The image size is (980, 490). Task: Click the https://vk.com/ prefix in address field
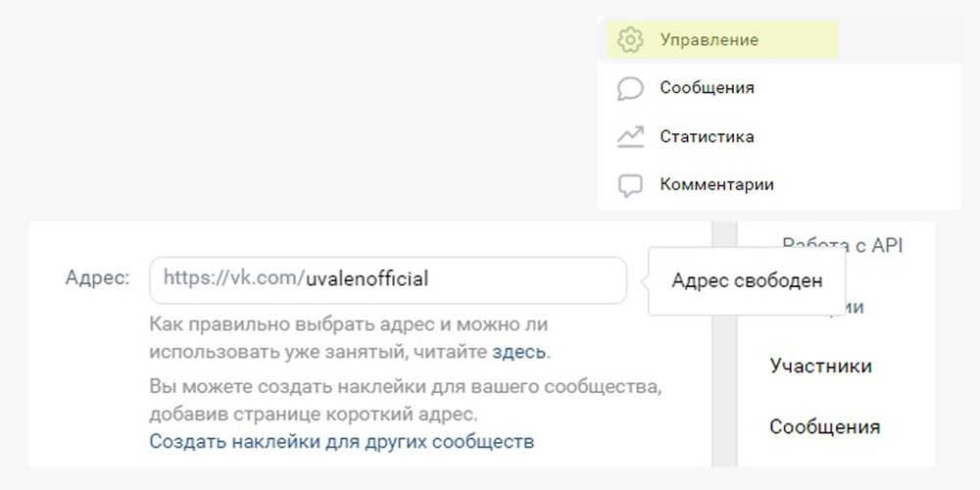(x=234, y=278)
